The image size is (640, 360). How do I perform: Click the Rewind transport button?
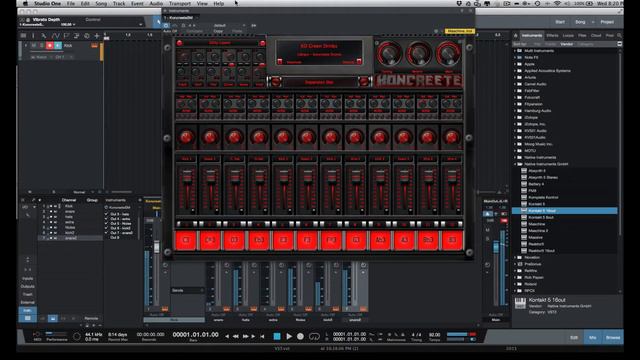[236, 336]
